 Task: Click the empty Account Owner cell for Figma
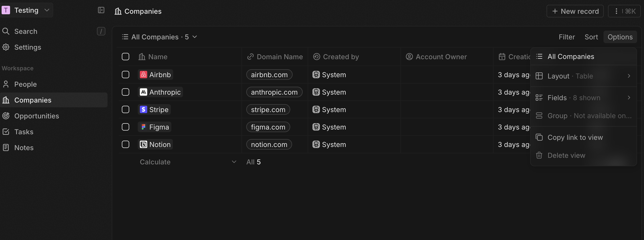[447, 127]
